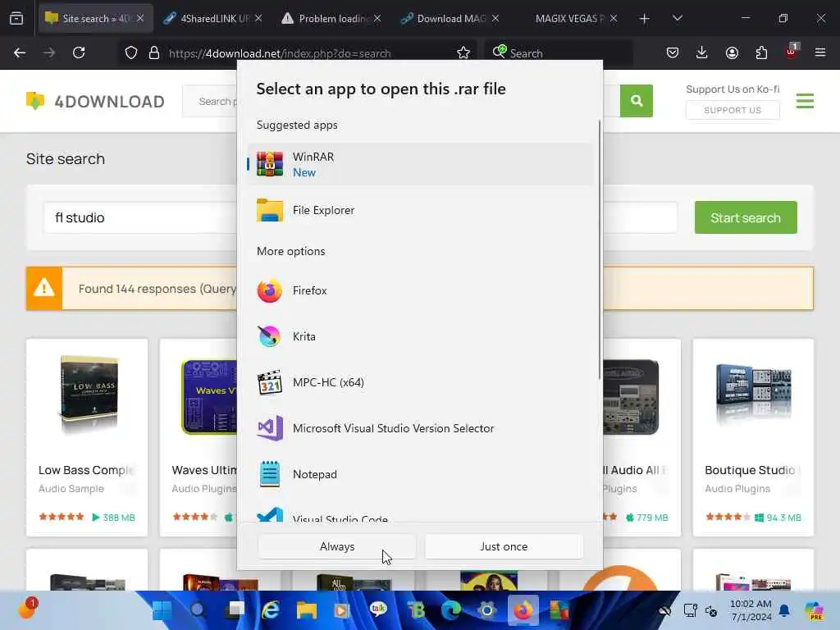840x630 pixels.
Task: Open the extensions puzzle icon
Action: point(761,52)
